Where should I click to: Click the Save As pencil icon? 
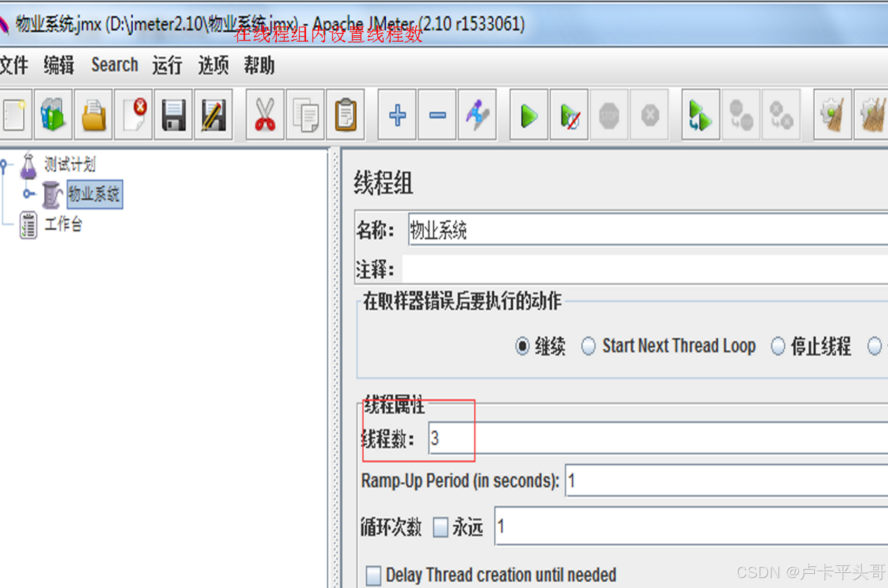(213, 115)
